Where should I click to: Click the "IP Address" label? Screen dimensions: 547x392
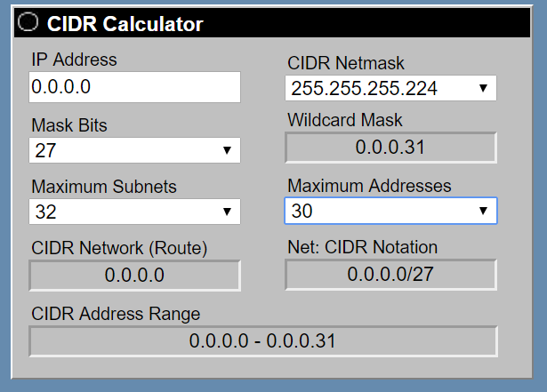(x=74, y=60)
